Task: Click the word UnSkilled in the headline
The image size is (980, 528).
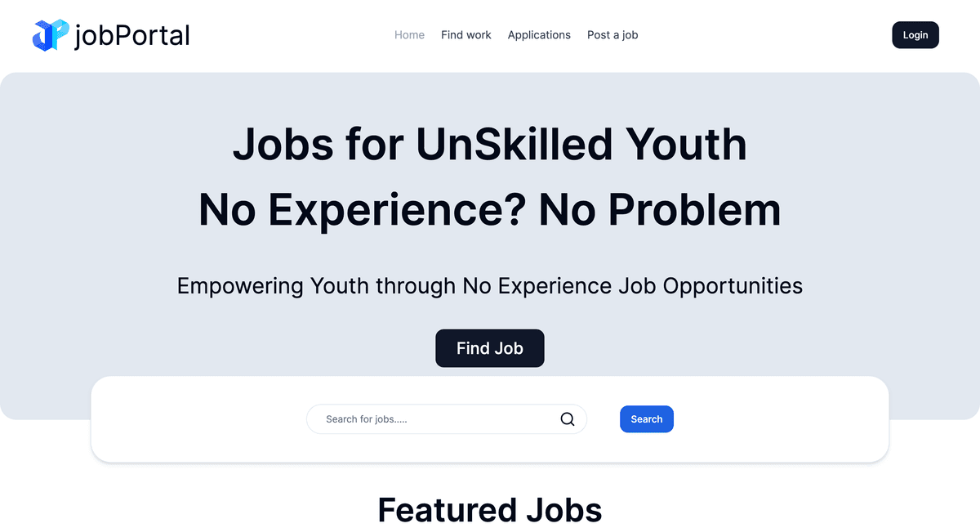Action: pos(514,145)
